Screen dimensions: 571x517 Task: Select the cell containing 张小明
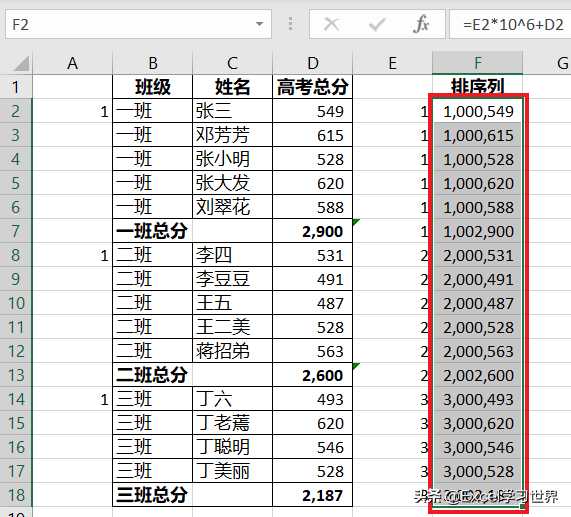coord(232,159)
